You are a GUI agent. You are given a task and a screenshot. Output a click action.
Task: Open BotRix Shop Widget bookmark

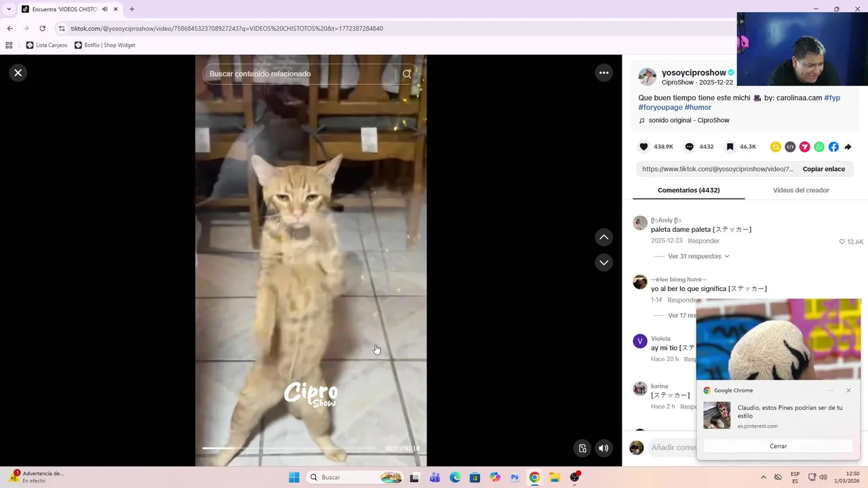(105, 45)
